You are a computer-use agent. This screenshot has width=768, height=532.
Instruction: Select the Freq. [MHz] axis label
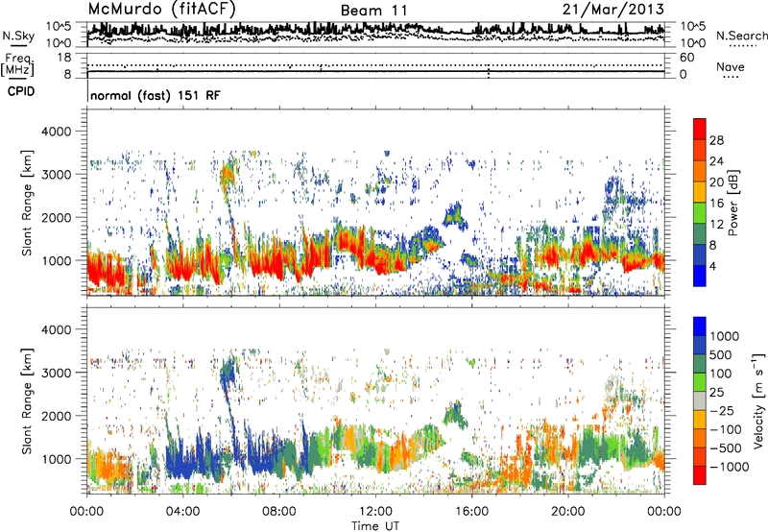tap(17, 65)
